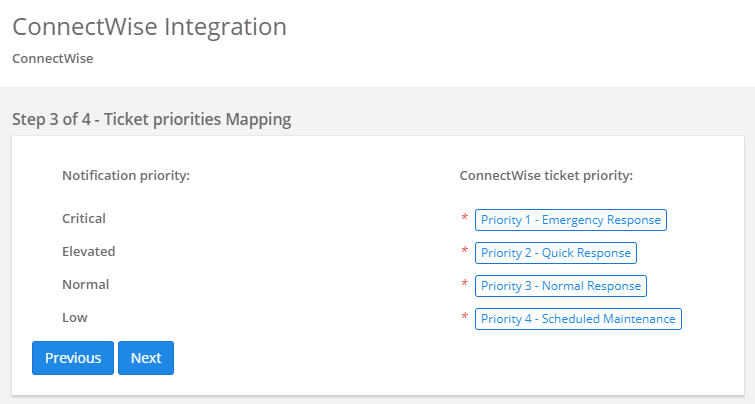Click the required asterisk beside Quick Response

[465, 250]
